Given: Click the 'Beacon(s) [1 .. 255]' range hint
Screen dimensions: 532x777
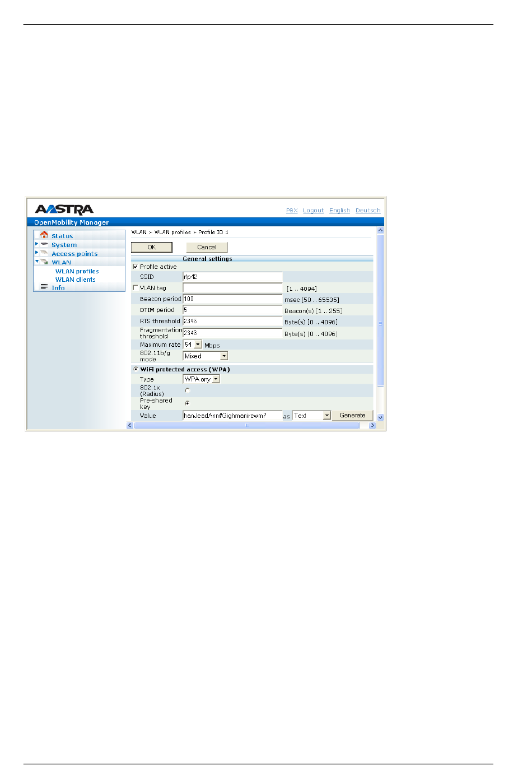Looking at the screenshot, I should tap(313, 311).
